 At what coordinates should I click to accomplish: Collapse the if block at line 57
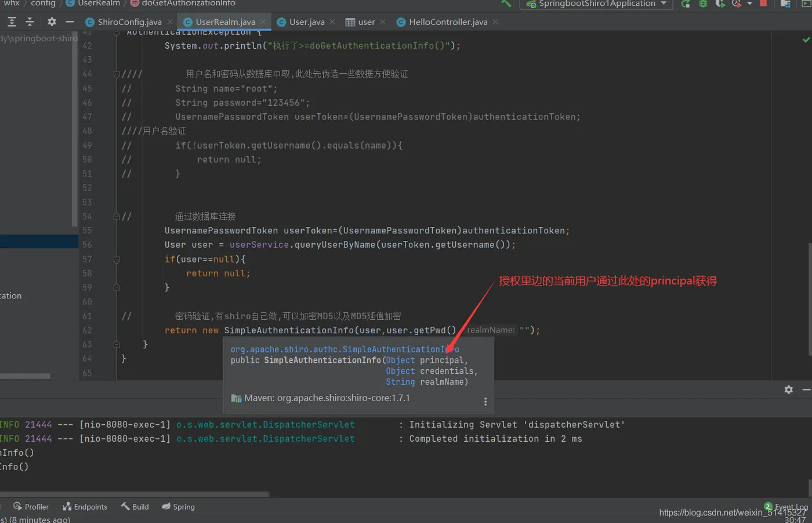[x=117, y=259]
